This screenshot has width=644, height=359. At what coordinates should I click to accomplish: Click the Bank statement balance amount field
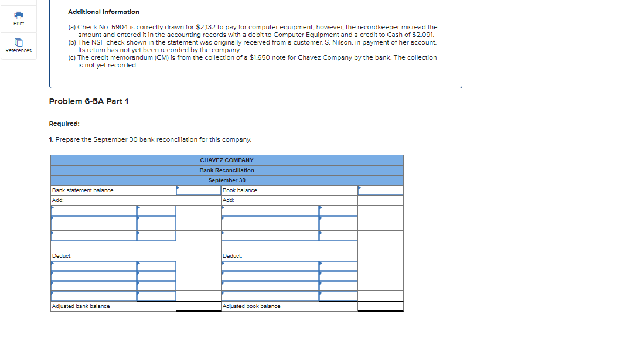coord(199,190)
